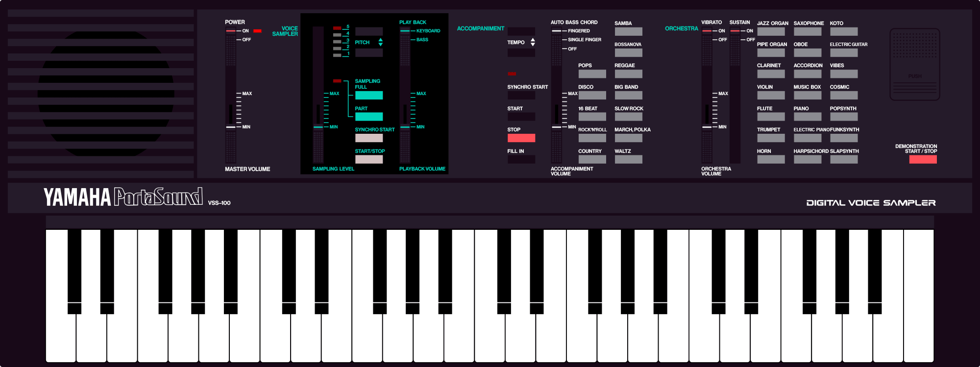Choose the Vibes voice
The width and height of the screenshot is (980, 367).
point(844,74)
